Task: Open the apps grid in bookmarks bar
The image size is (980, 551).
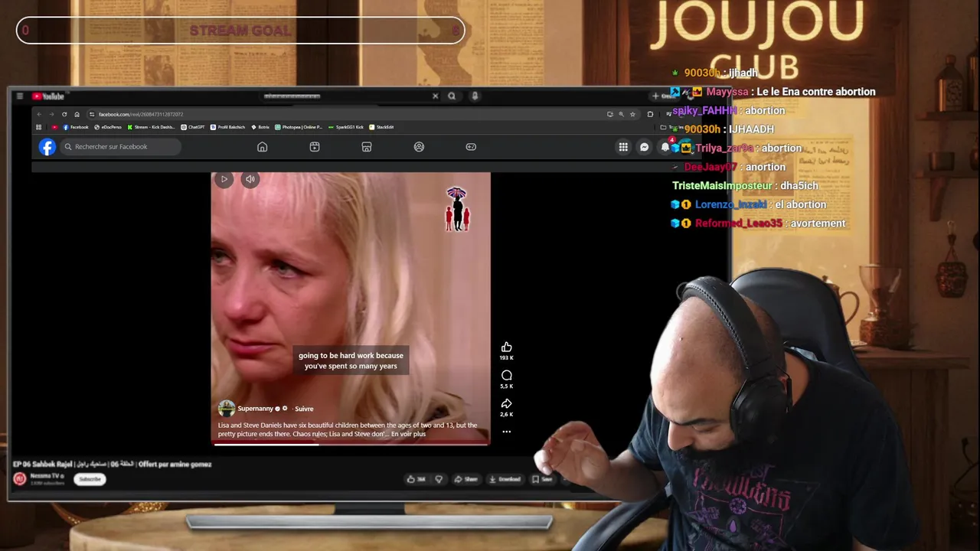Action: tap(39, 127)
